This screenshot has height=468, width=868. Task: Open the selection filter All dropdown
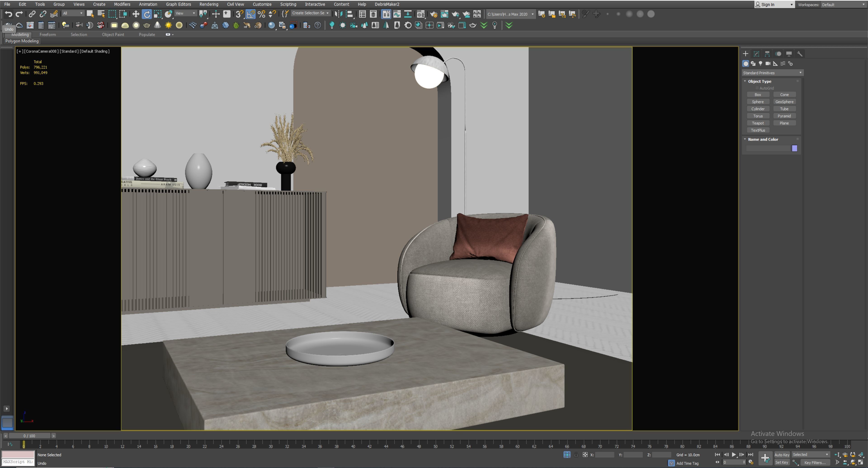pyautogui.click(x=73, y=13)
